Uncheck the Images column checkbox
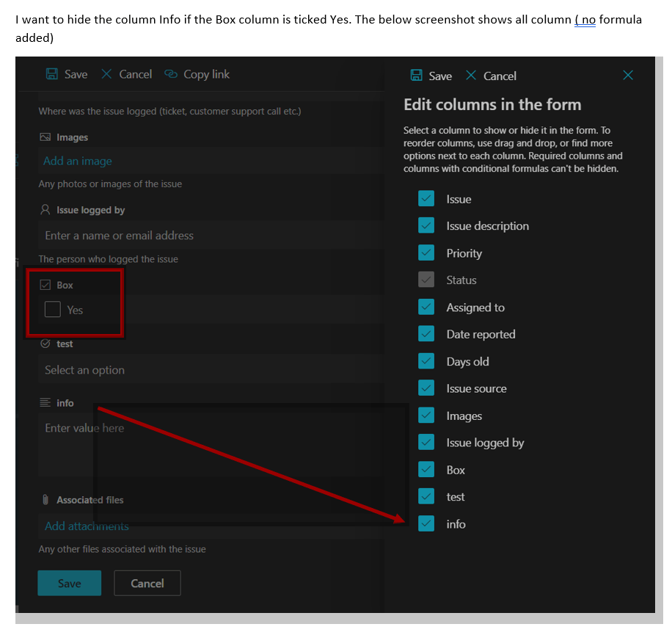Viewport: 672px width, 635px height. coord(426,416)
